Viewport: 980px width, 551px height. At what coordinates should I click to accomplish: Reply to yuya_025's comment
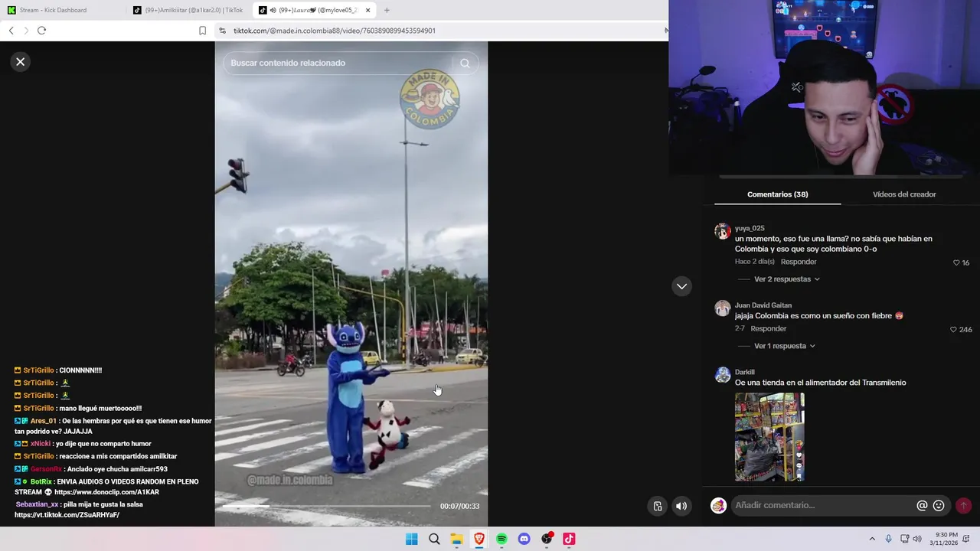pos(799,262)
